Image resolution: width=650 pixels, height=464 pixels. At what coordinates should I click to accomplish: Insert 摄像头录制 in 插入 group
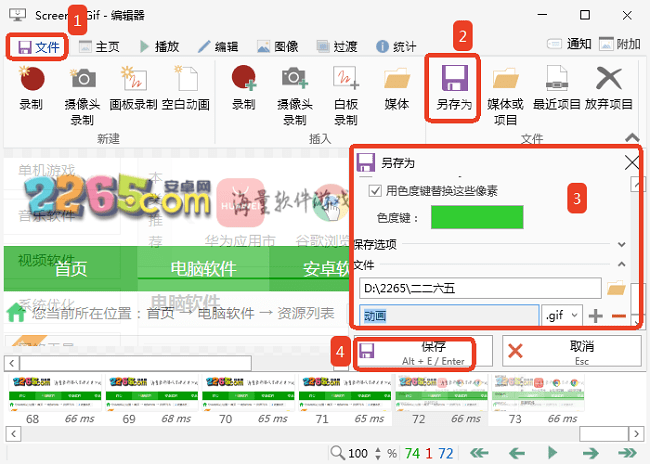coord(295,95)
